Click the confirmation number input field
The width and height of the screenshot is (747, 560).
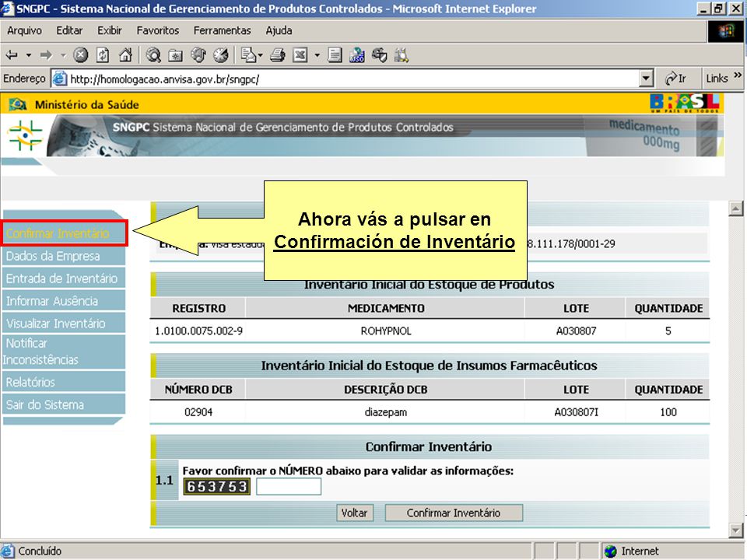tap(289, 486)
